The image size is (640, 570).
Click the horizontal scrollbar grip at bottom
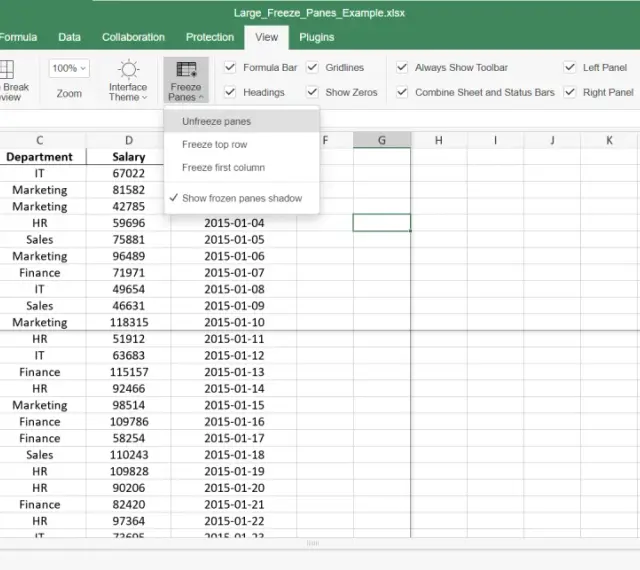click(x=313, y=543)
